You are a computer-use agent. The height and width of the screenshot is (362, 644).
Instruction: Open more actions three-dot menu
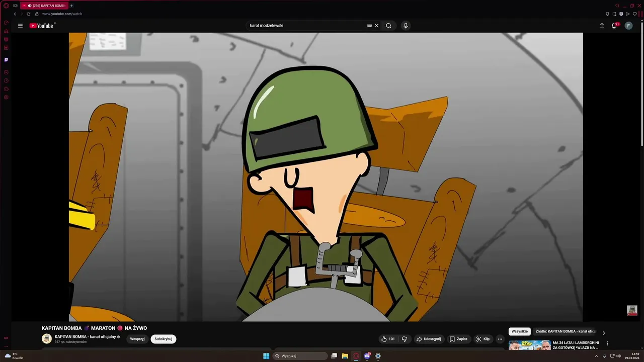pyautogui.click(x=500, y=339)
